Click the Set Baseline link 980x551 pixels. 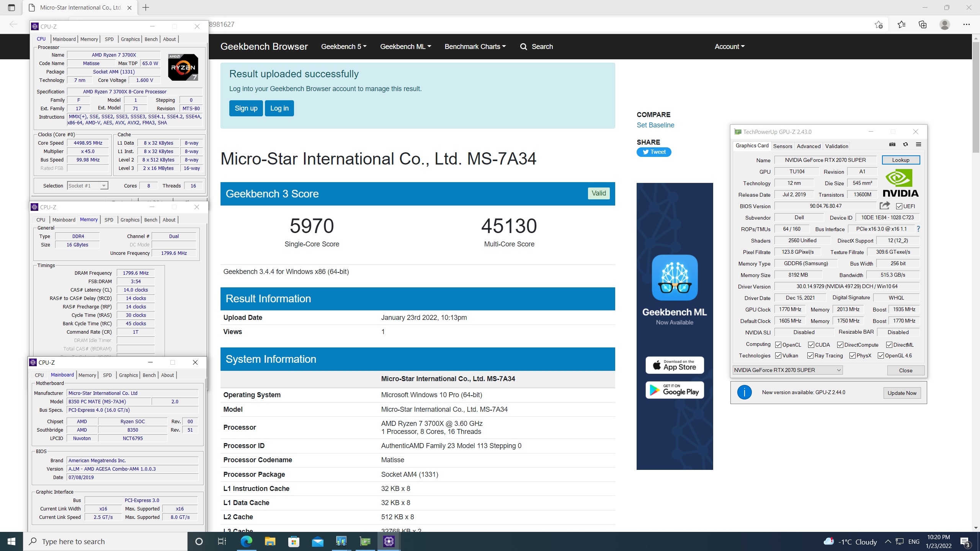(x=655, y=125)
